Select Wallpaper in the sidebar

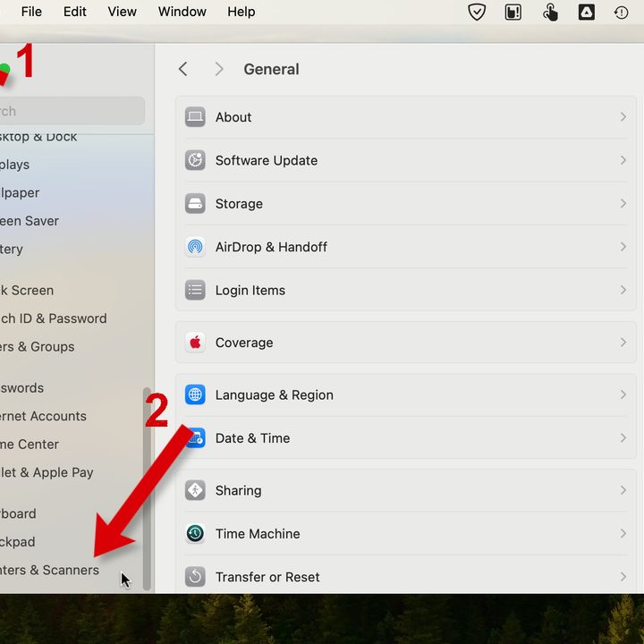point(20,192)
